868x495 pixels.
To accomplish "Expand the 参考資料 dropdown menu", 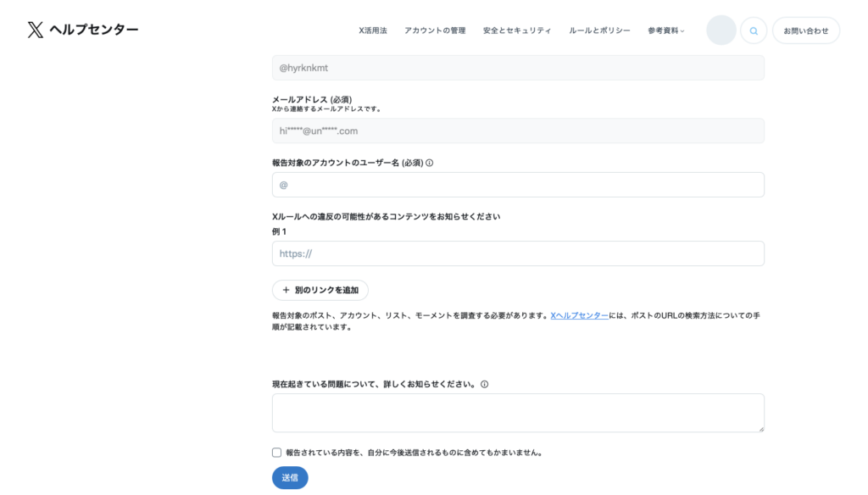I will pyautogui.click(x=665, y=31).
